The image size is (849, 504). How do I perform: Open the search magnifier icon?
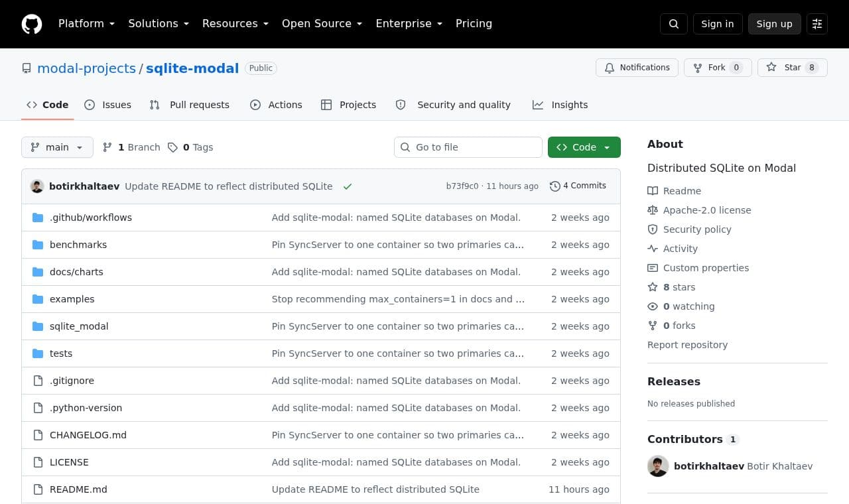pos(674,24)
